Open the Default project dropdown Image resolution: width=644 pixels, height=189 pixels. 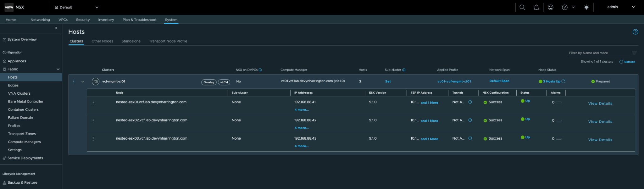pos(76,7)
